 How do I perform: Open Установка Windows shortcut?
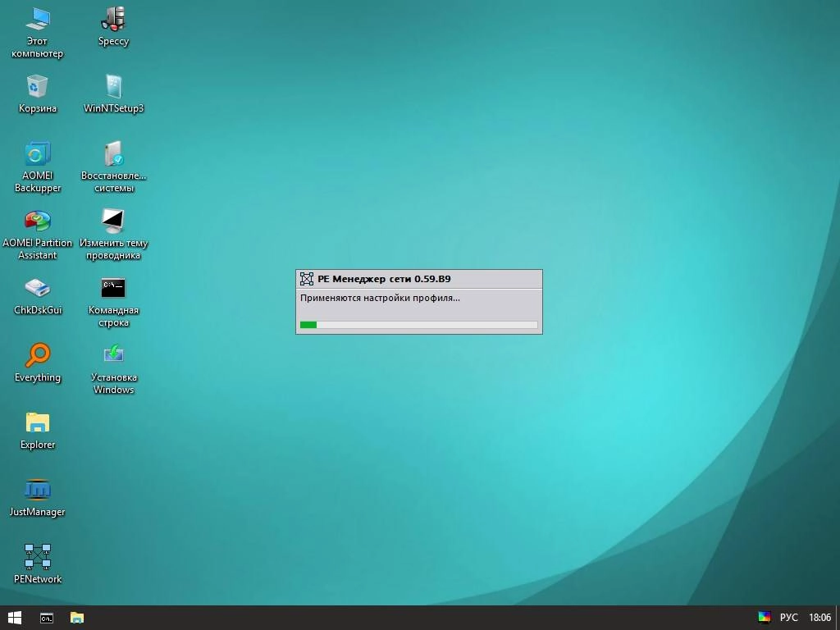(113, 369)
